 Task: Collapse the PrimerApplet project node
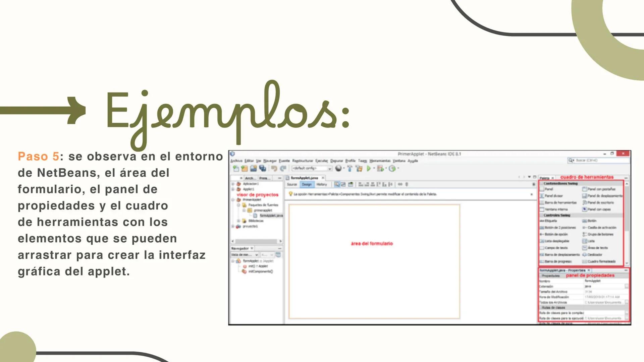(233, 200)
